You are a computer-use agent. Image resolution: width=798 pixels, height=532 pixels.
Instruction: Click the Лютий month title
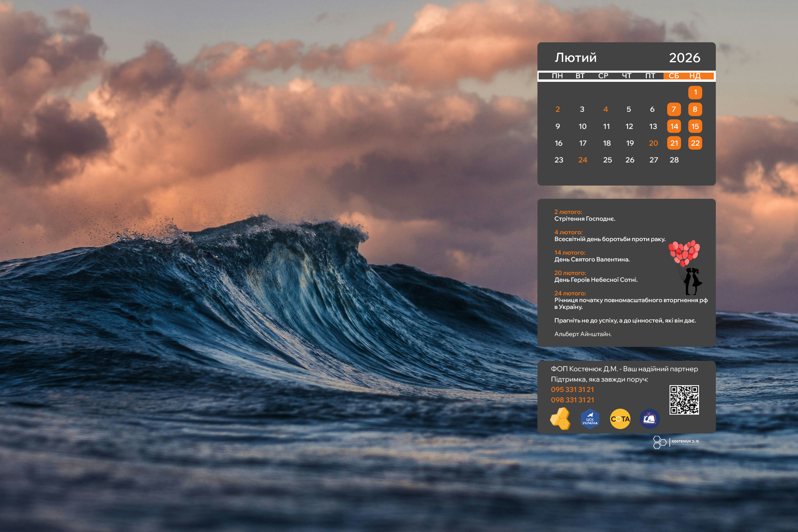[575, 58]
